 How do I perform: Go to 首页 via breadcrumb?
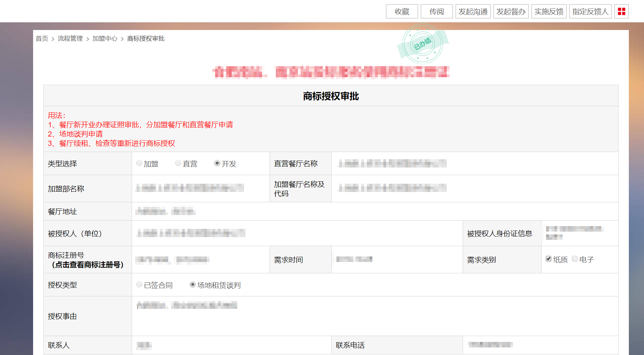pyautogui.click(x=42, y=39)
